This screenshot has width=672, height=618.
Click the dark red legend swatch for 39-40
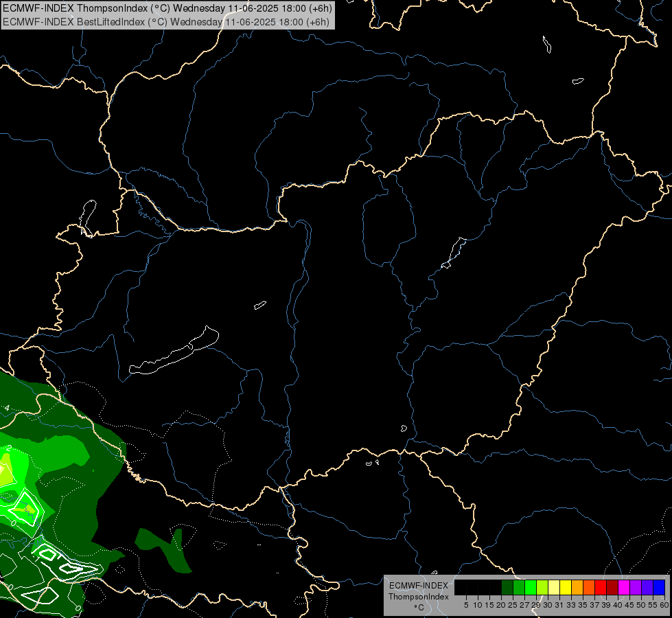[x=612, y=587]
